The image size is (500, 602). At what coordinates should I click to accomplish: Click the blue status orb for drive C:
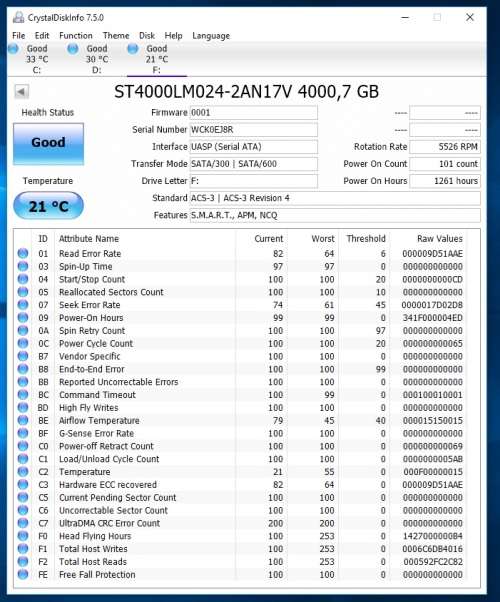(x=13, y=49)
